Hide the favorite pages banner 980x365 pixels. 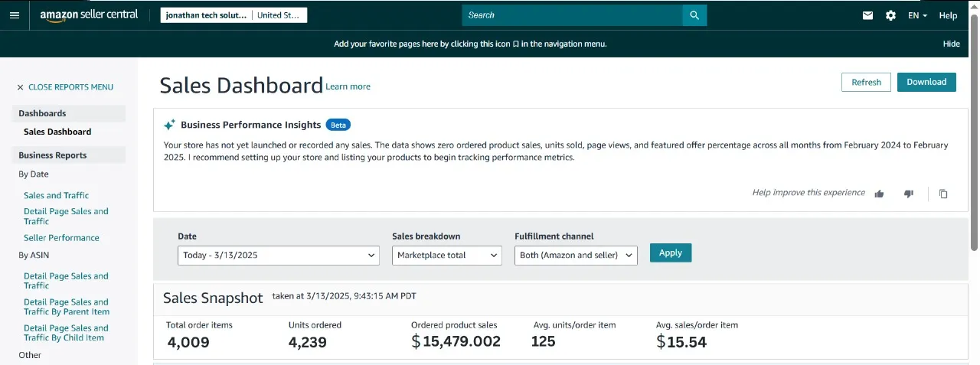952,44
